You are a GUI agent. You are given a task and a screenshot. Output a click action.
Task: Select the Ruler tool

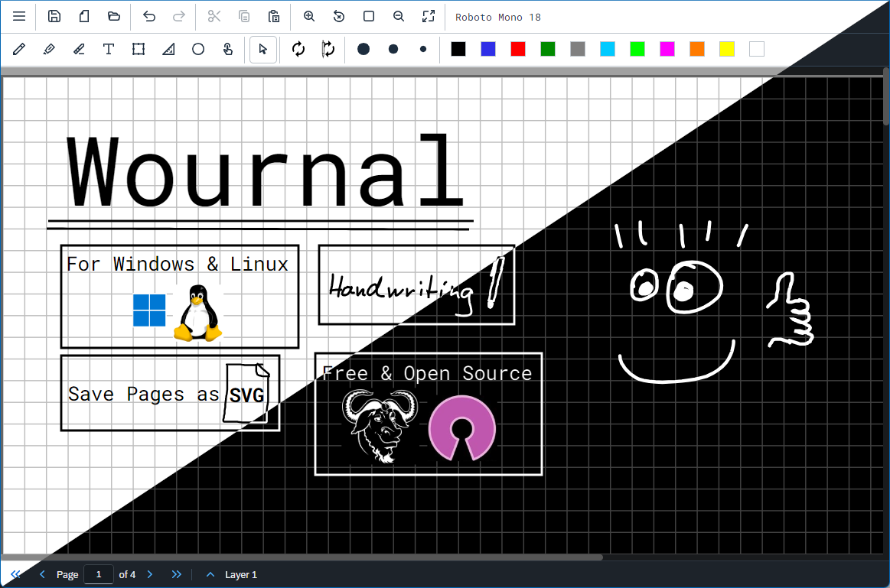168,50
